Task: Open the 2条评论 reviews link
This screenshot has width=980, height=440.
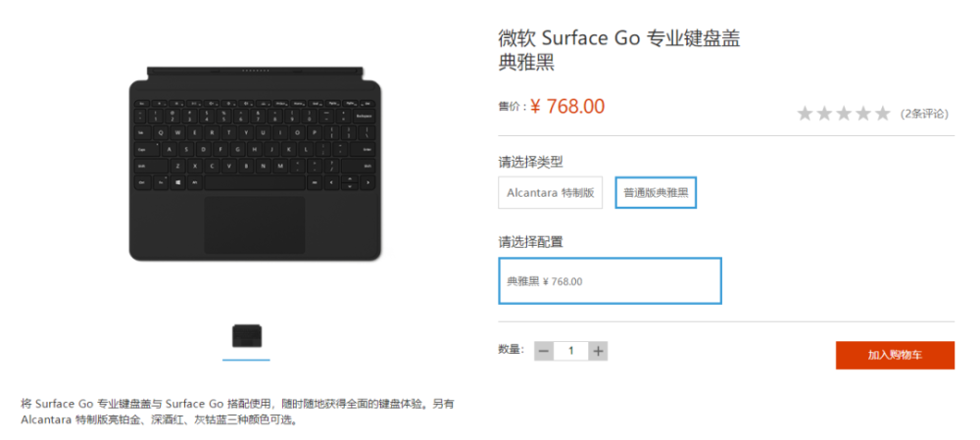Action: pyautogui.click(x=924, y=114)
